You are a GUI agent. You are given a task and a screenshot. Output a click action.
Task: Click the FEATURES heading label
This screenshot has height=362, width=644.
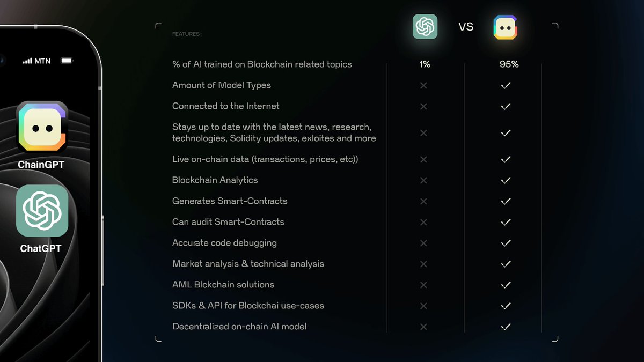click(187, 34)
